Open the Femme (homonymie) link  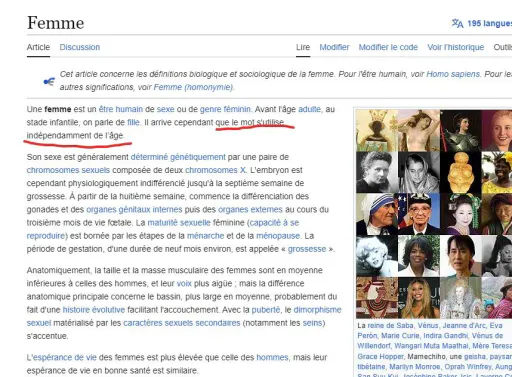pyautogui.click(x=193, y=87)
